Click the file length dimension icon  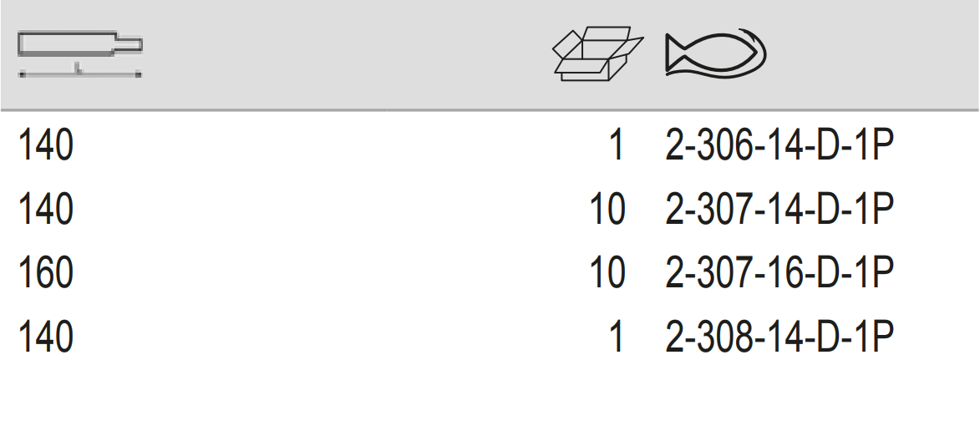80,45
